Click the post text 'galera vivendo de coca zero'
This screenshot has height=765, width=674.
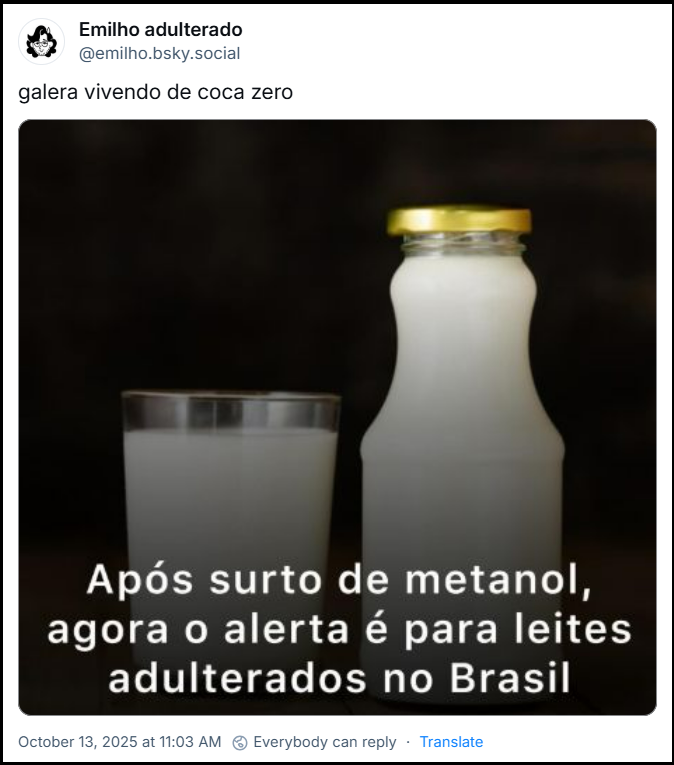tap(156, 92)
